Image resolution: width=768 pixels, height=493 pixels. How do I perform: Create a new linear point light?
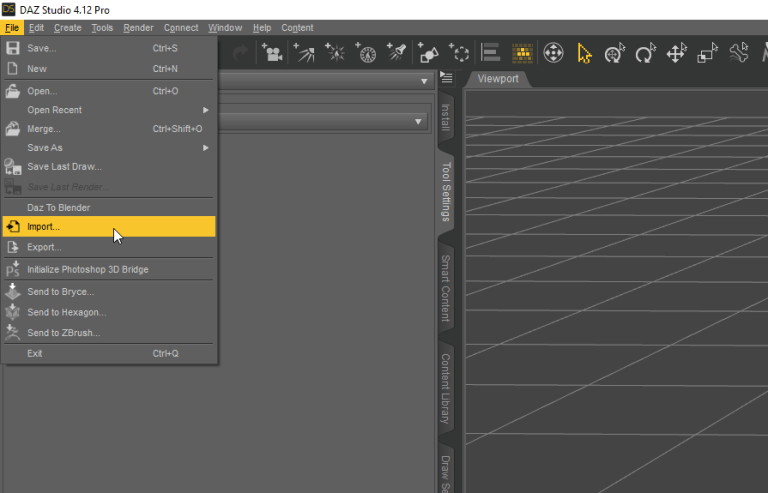365,52
